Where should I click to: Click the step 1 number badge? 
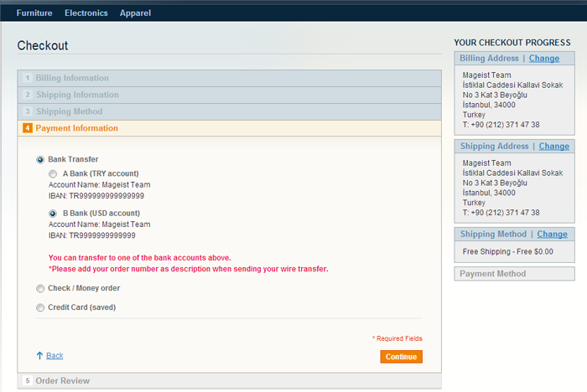coord(28,78)
